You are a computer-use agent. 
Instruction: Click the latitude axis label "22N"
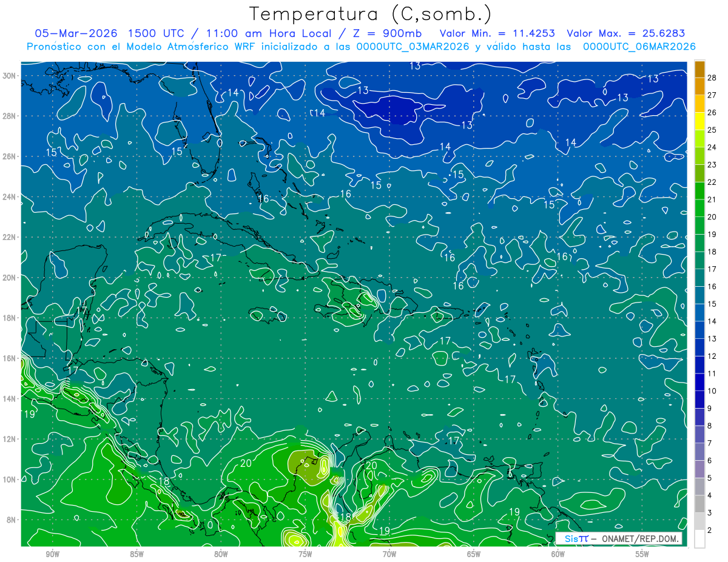pyautogui.click(x=8, y=237)
